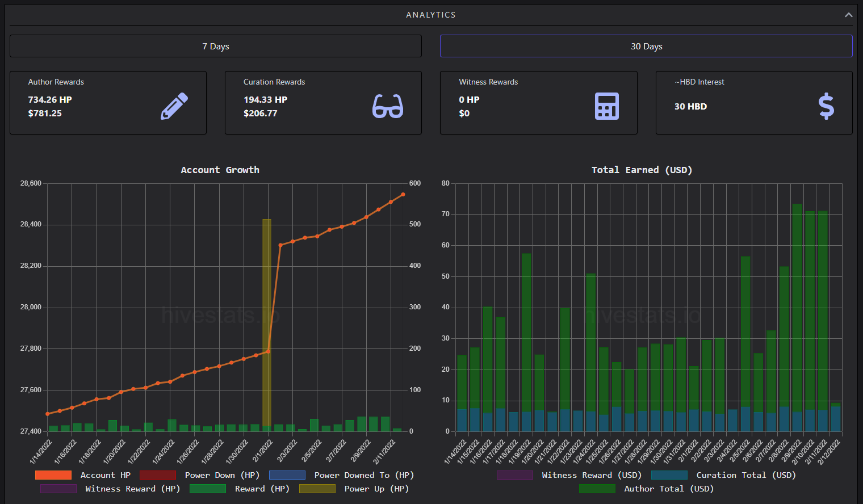Click the glasses icon in Curation Rewards
863x504 pixels.
[x=388, y=106]
